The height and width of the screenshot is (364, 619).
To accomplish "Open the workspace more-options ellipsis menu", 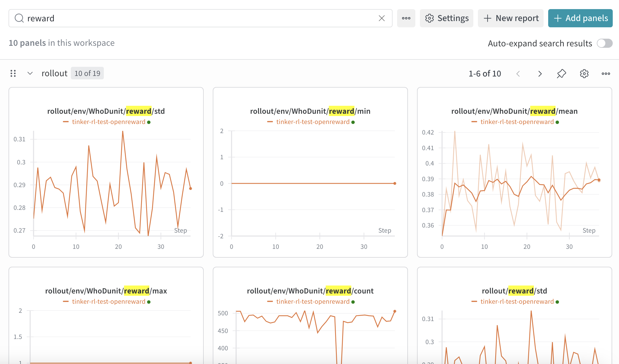I will 406,18.
